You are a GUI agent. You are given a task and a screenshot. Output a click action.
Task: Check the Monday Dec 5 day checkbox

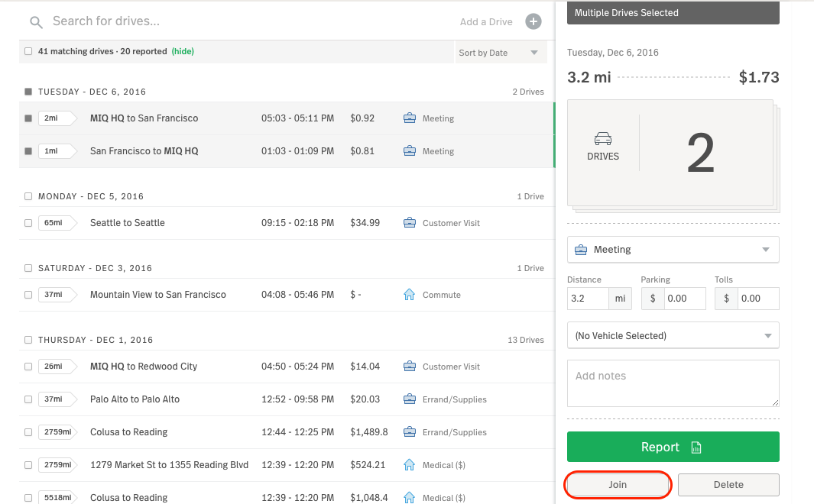coord(28,196)
